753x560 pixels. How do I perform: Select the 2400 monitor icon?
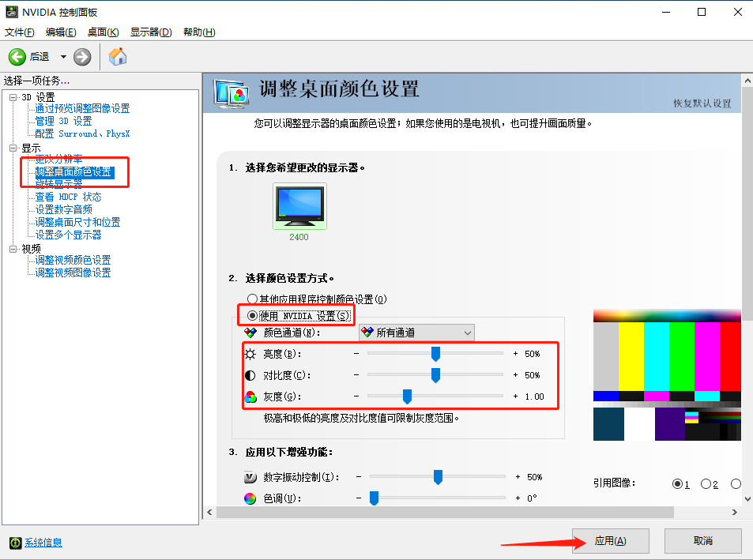point(299,205)
